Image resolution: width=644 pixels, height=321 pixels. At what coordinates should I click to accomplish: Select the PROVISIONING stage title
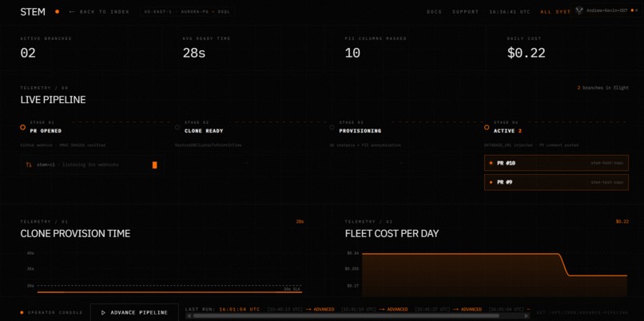[x=360, y=131]
